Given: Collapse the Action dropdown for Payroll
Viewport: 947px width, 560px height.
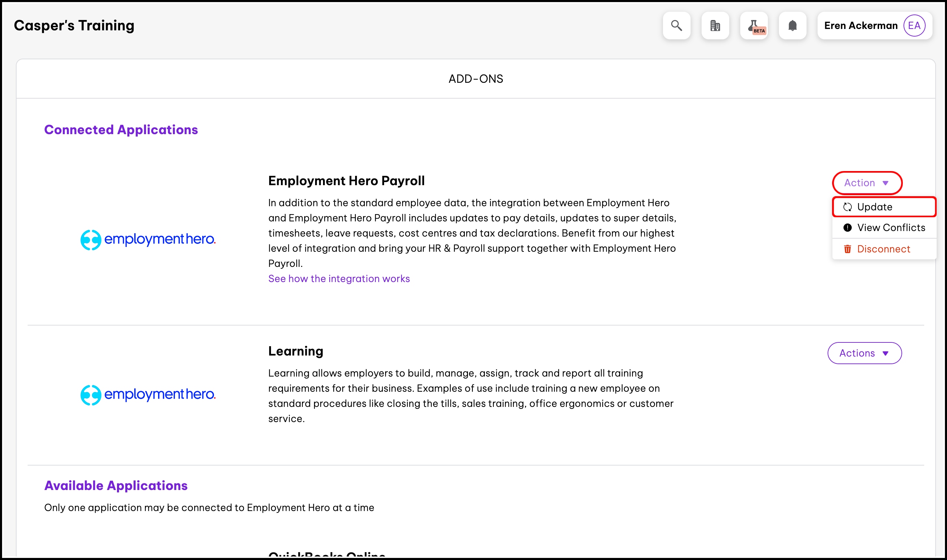Looking at the screenshot, I should pyautogui.click(x=867, y=183).
